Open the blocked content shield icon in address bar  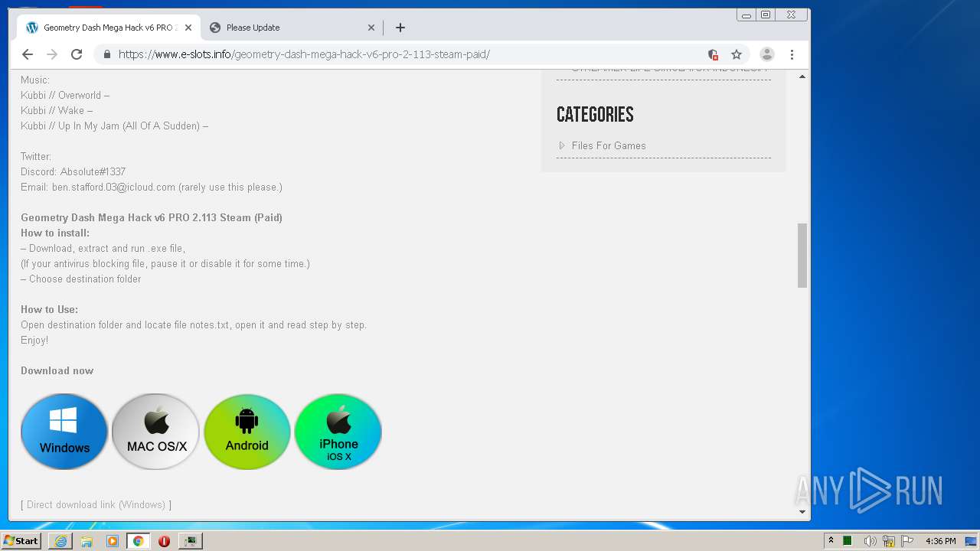pyautogui.click(x=713, y=54)
